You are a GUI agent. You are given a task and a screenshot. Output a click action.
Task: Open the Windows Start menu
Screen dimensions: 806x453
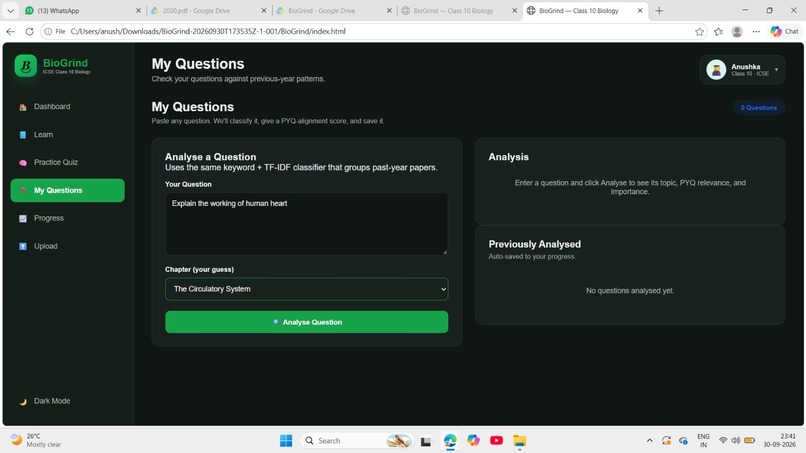pos(286,441)
